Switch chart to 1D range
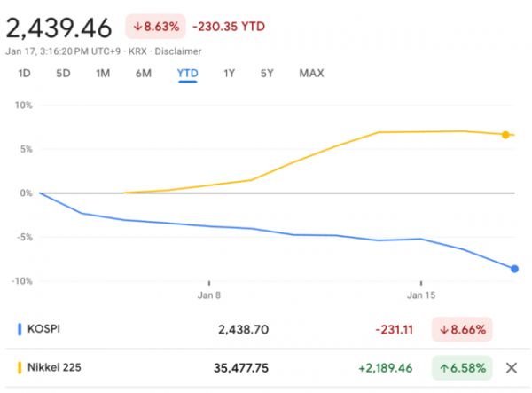 (x=24, y=73)
